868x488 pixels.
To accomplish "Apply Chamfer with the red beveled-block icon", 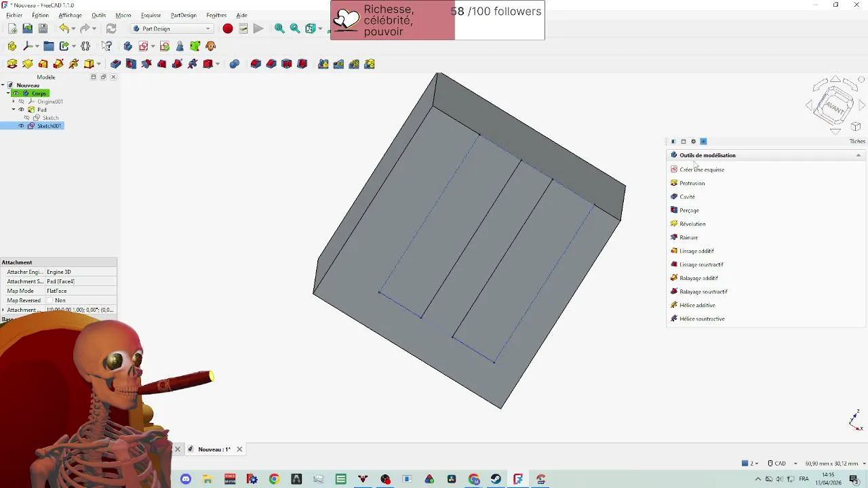I will (271, 64).
